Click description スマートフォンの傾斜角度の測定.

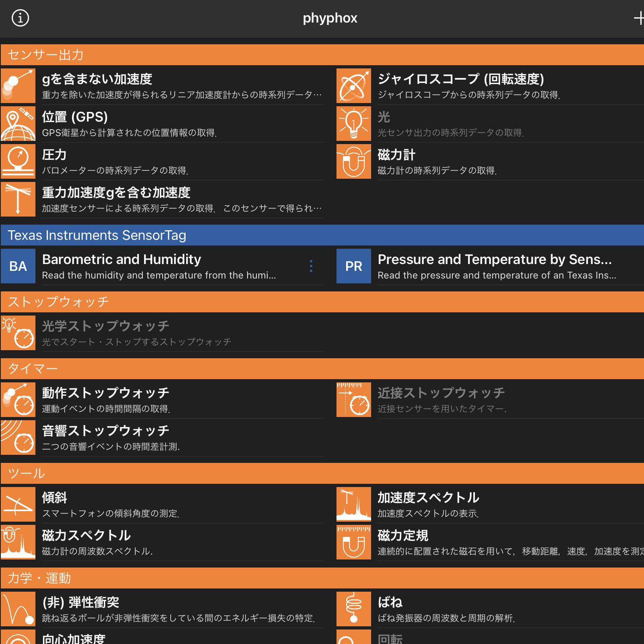click(x=111, y=514)
